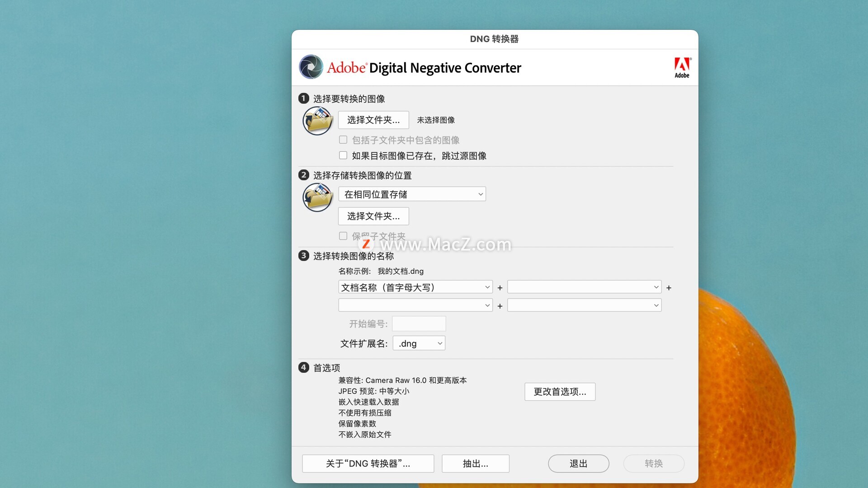Screen dimensions: 868x488
Task: Click the red Adobe logo in header
Action: coord(682,68)
